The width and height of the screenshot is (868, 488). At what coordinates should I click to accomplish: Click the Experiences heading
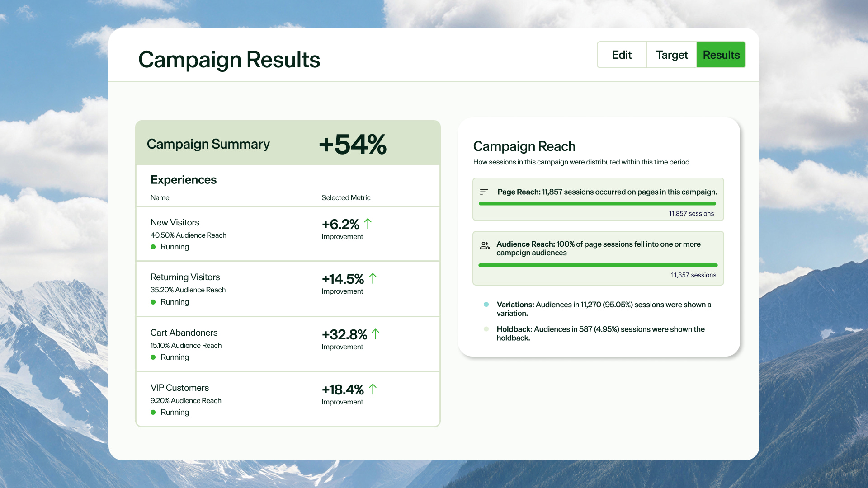pyautogui.click(x=184, y=180)
